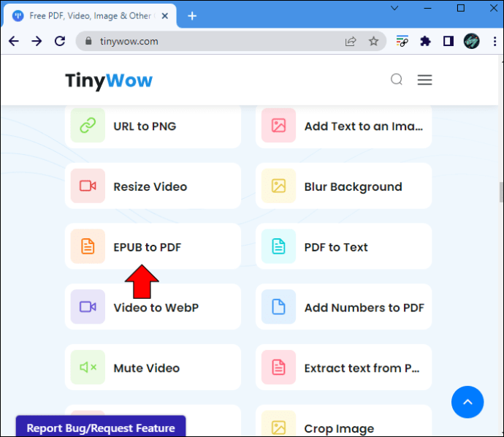Click the scroll-to-top arrow button
504x437 pixels.
(467, 402)
